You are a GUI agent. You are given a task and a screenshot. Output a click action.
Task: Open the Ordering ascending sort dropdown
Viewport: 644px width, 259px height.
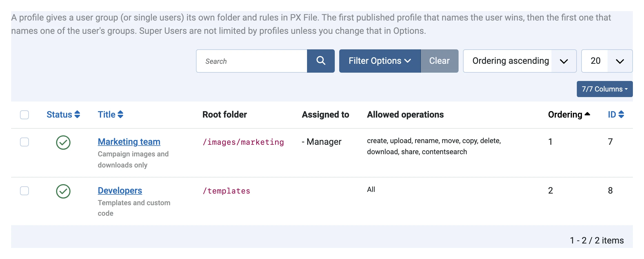click(x=520, y=61)
